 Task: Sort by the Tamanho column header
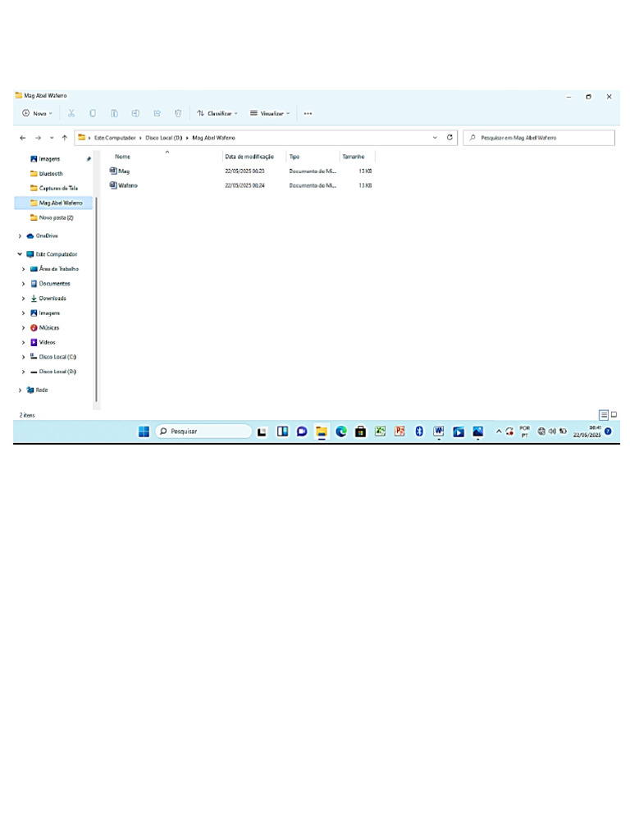[x=353, y=157]
